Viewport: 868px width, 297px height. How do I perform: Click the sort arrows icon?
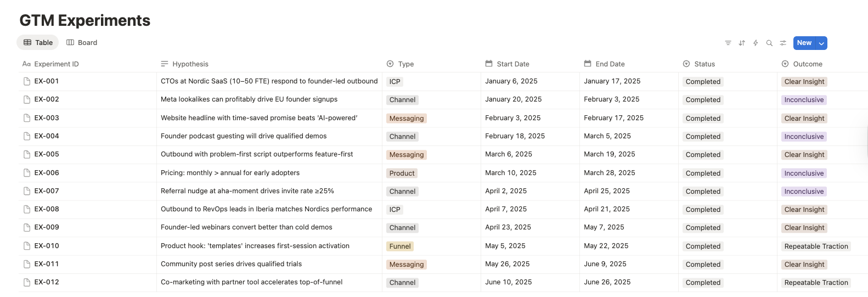click(x=742, y=43)
